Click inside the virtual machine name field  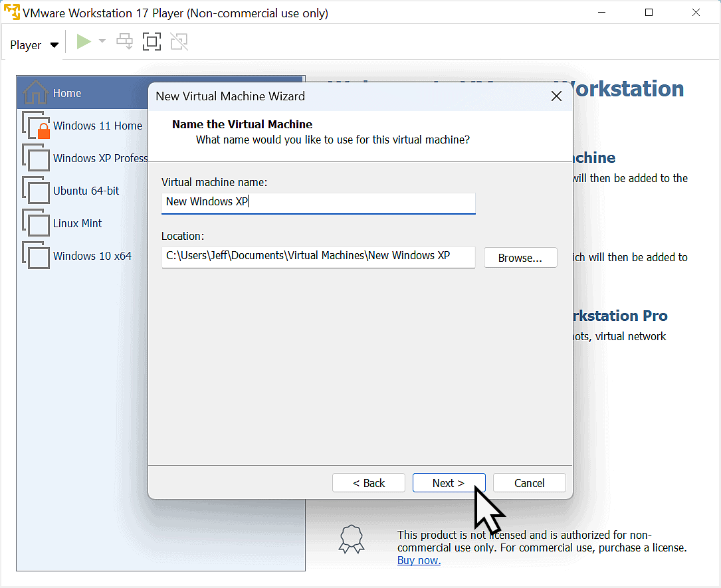click(x=318, y=203)
